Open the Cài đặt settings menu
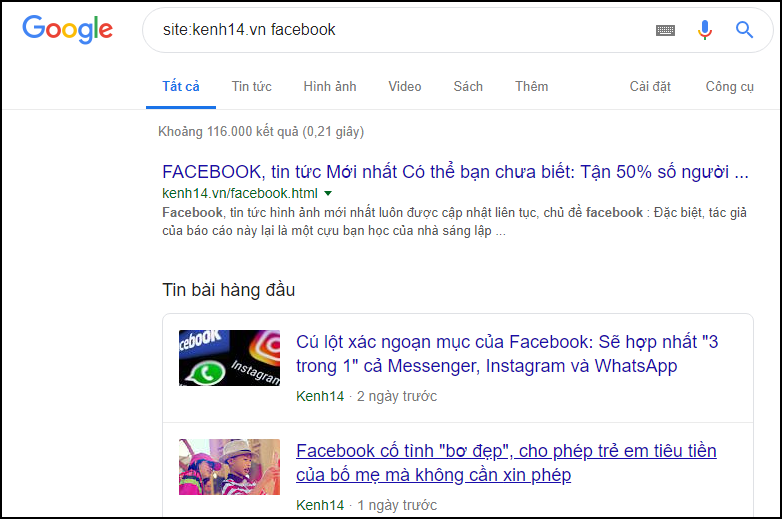The width and height of the screenshot is (782, 519). 650,86
